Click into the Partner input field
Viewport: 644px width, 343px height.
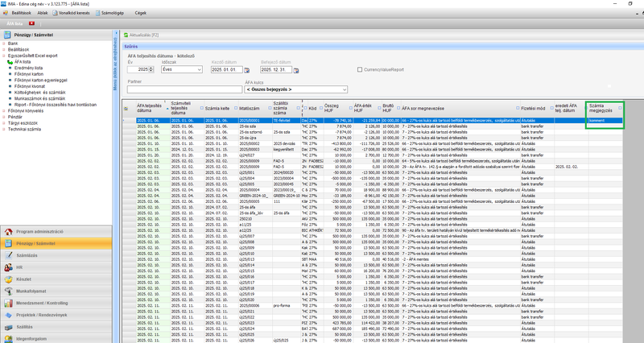(184, 89)
